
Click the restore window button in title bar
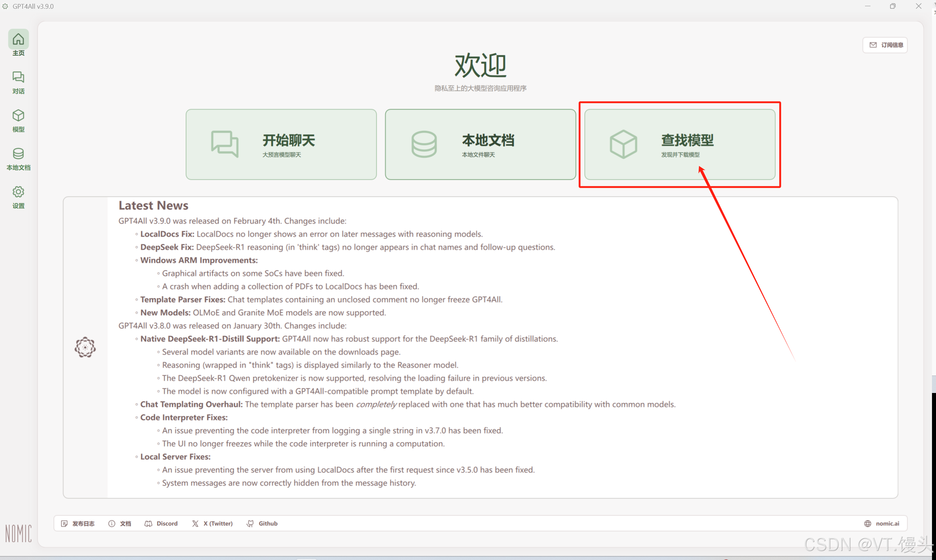click(x=893, y=7)
